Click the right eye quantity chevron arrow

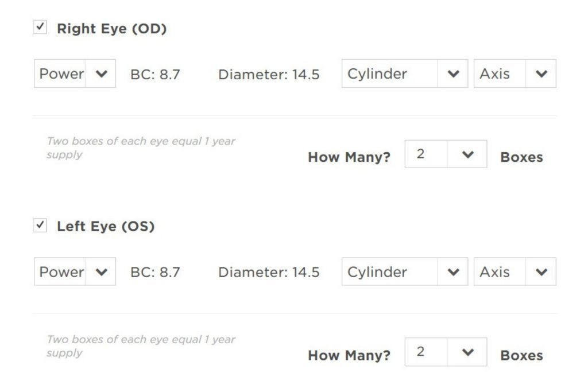(x=467, y=155)
